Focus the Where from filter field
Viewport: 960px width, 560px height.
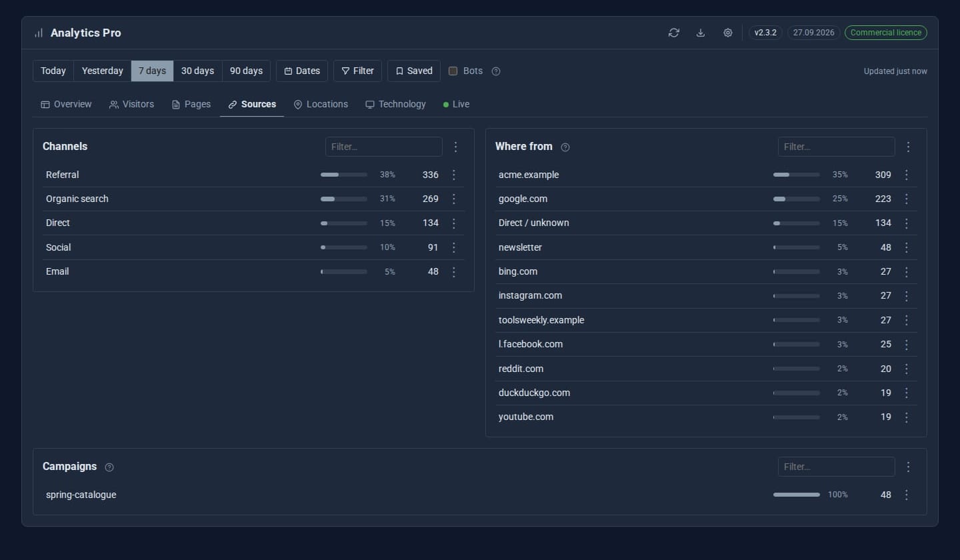coord(837,147)
